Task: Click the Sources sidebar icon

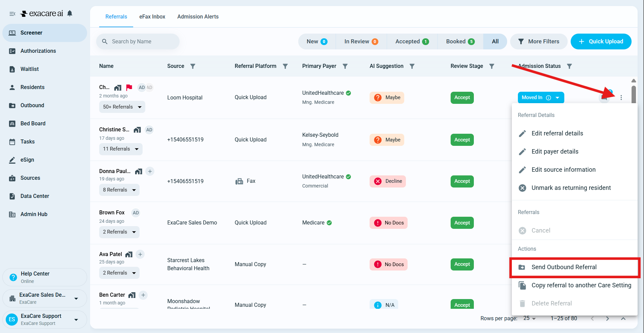Action: pyautogui.click(x=12, y=178)
